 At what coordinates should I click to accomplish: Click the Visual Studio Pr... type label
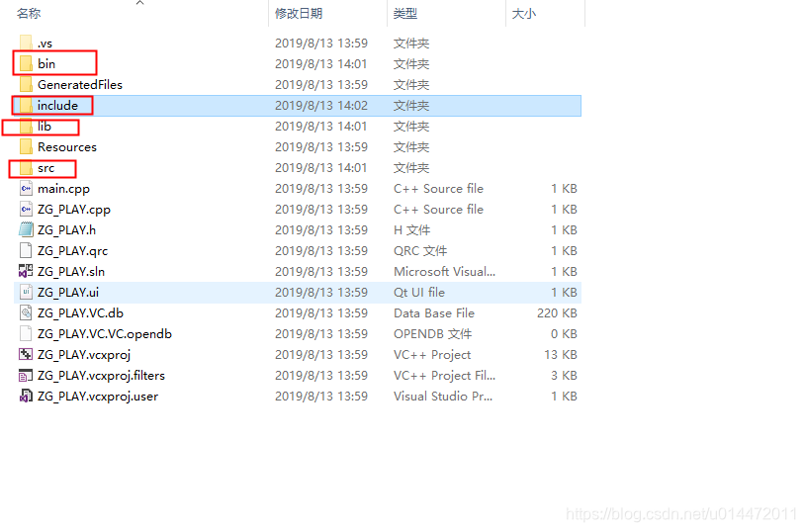tap(443, 397)
